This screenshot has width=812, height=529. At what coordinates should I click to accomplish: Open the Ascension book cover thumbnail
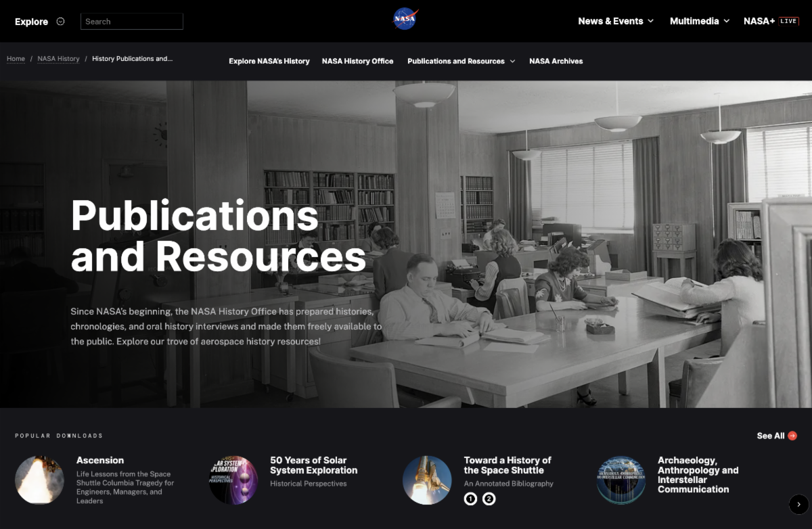pyautogui.click(x=39, y=480)
